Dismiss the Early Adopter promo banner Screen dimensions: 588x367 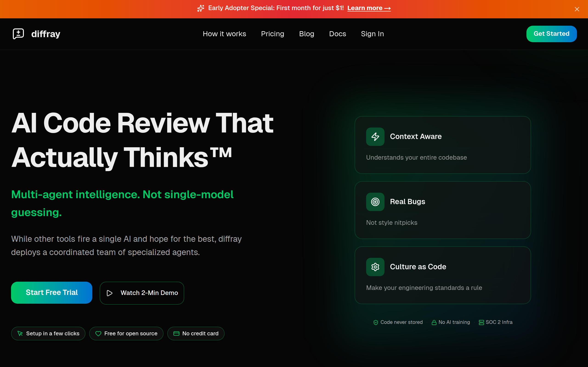[x=577, y=9]
